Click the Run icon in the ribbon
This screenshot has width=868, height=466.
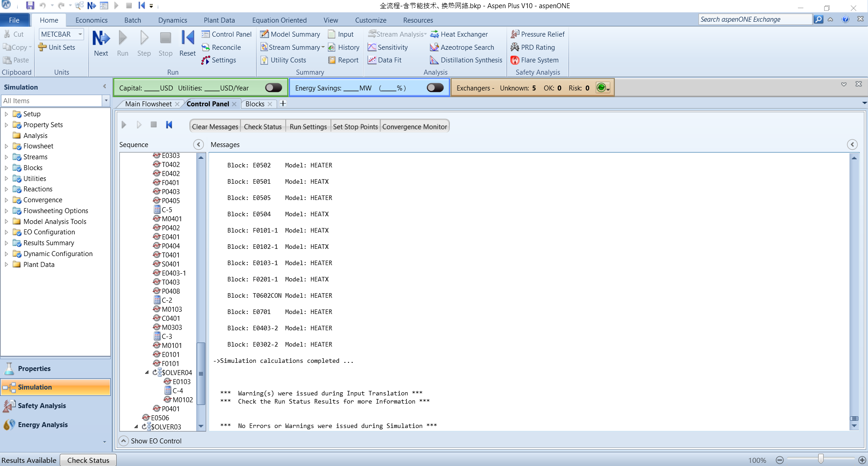click(x=123, y=43)
